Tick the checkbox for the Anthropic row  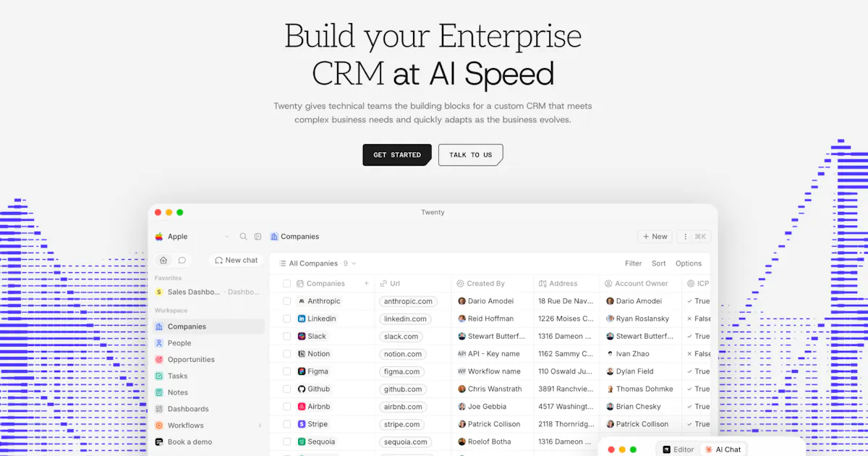[286, 301]
